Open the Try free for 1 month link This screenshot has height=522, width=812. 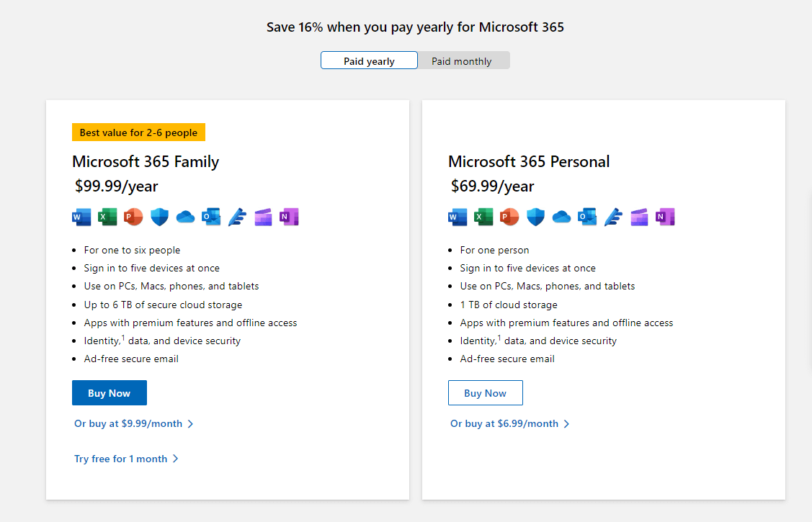click(121, 459)
